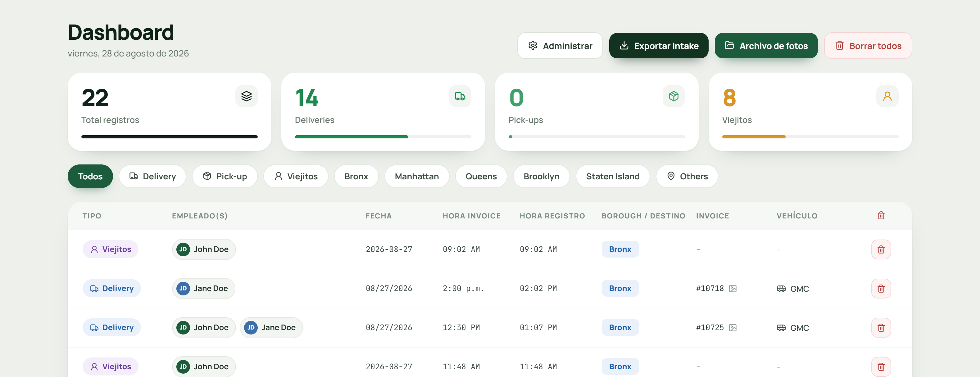
Task: Click the HORA INVOICE column header
Action: (471, 216)
